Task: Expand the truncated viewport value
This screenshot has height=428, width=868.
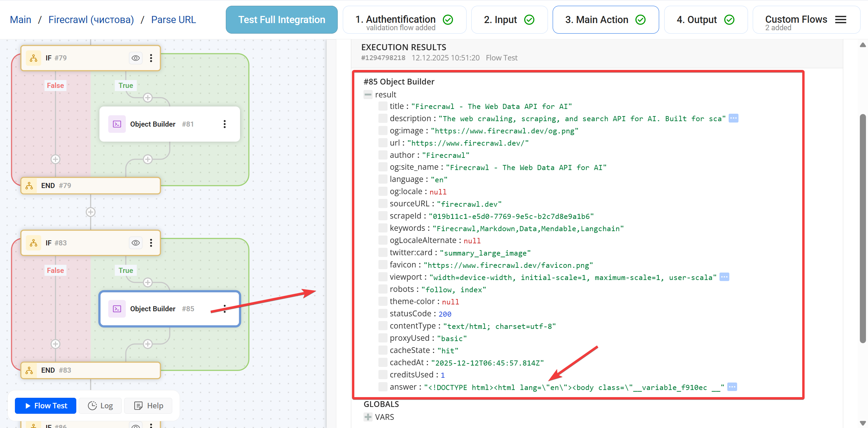Action: point(725,277)
